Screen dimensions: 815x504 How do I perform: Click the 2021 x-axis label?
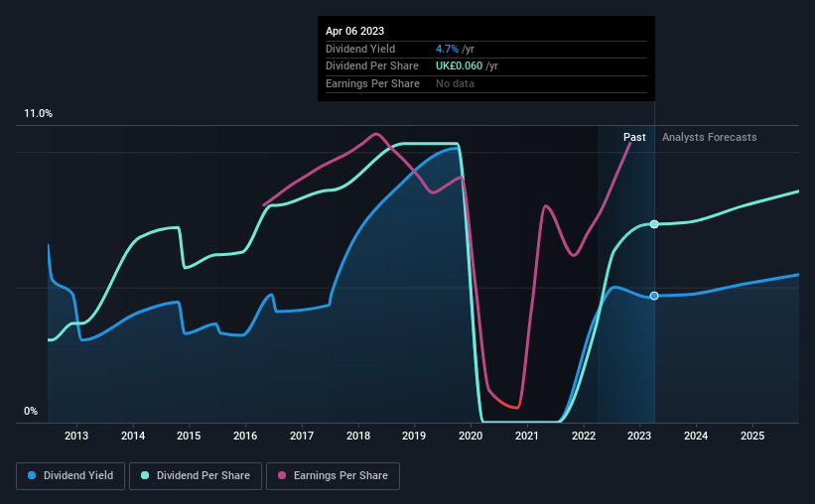(527, 436)
